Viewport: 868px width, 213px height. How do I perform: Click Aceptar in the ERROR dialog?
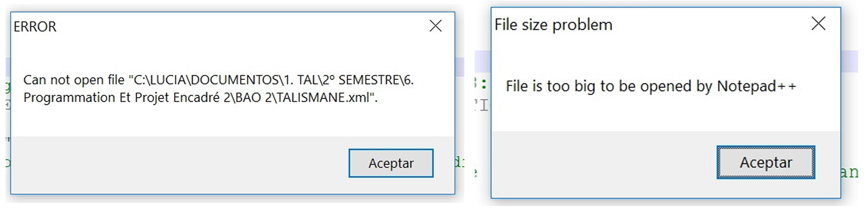(x=391, y=163)
